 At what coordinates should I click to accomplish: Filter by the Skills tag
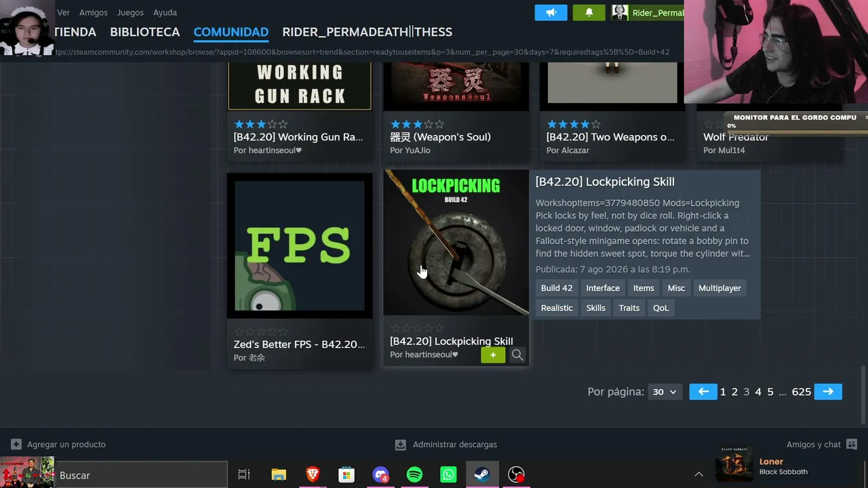coord(595,308)
